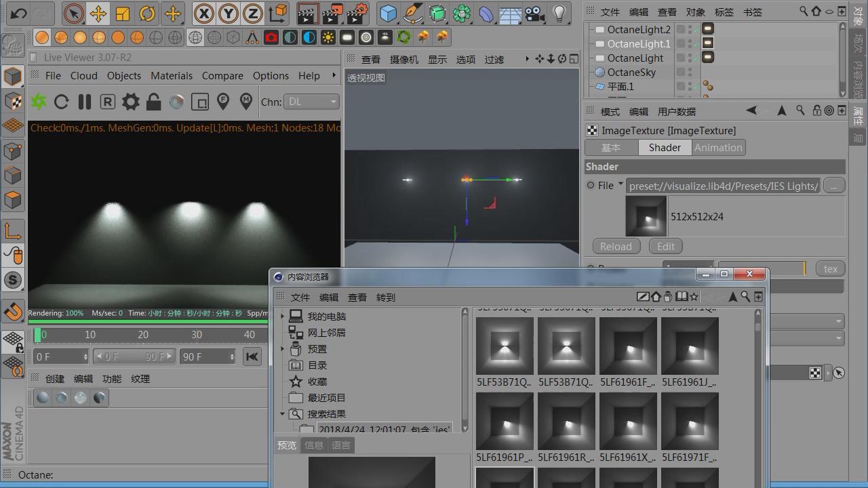Viewport: 868px width, 488px height.
Task: Collapse 搜索结果 in the content browser
Action: point(283,413)
